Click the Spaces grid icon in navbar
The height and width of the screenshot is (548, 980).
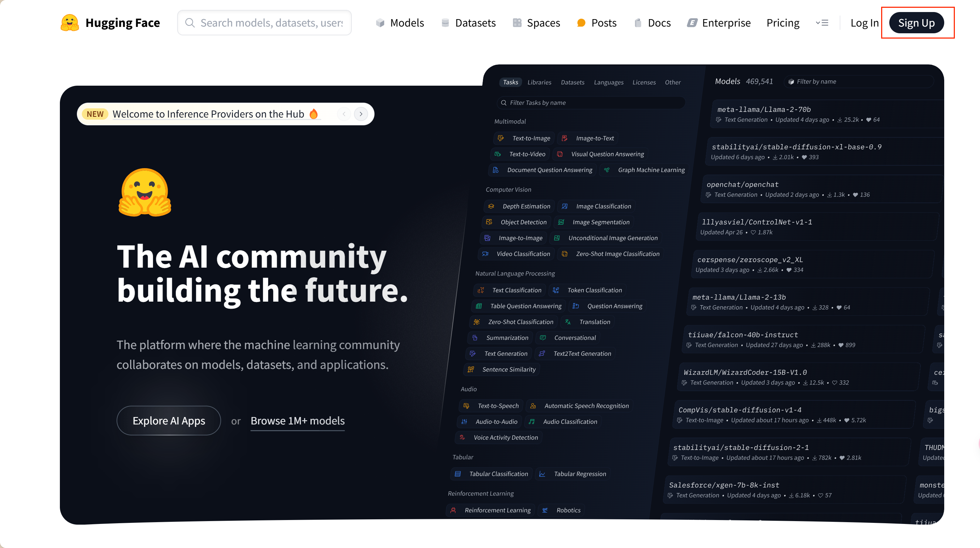coord(517,23)
